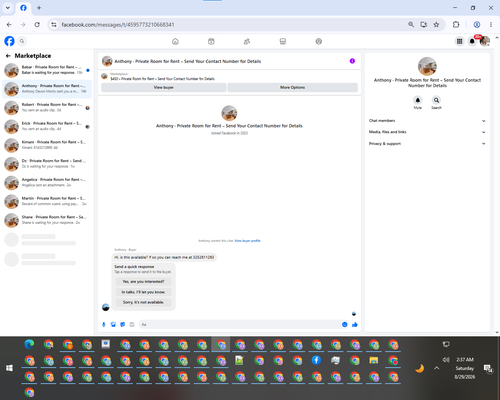The width and height of the screenshot is (500, 400).
Task: Reload the page with the browser refresh icon
Action: click(x=37, y=25)
